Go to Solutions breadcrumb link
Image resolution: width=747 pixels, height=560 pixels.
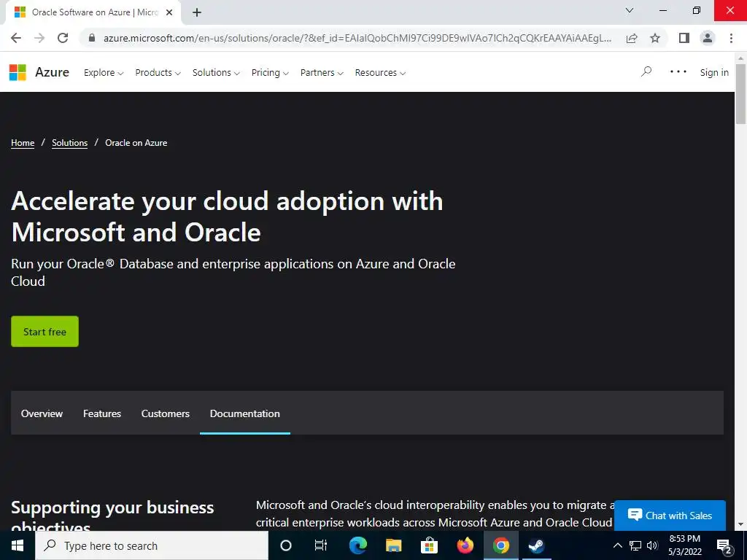point(69,143)
